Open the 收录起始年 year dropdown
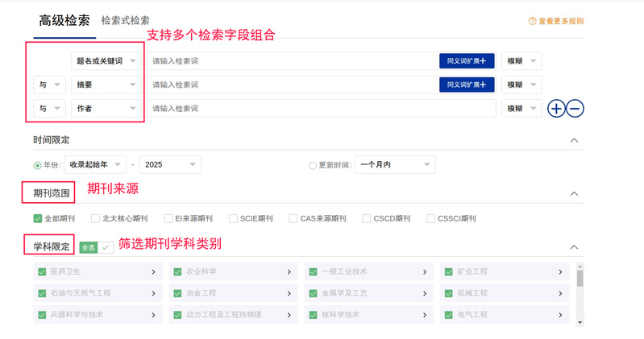Image resolution: width=644 pixels, height=339 pixels. pyautogui.click(x=95, y=164)
